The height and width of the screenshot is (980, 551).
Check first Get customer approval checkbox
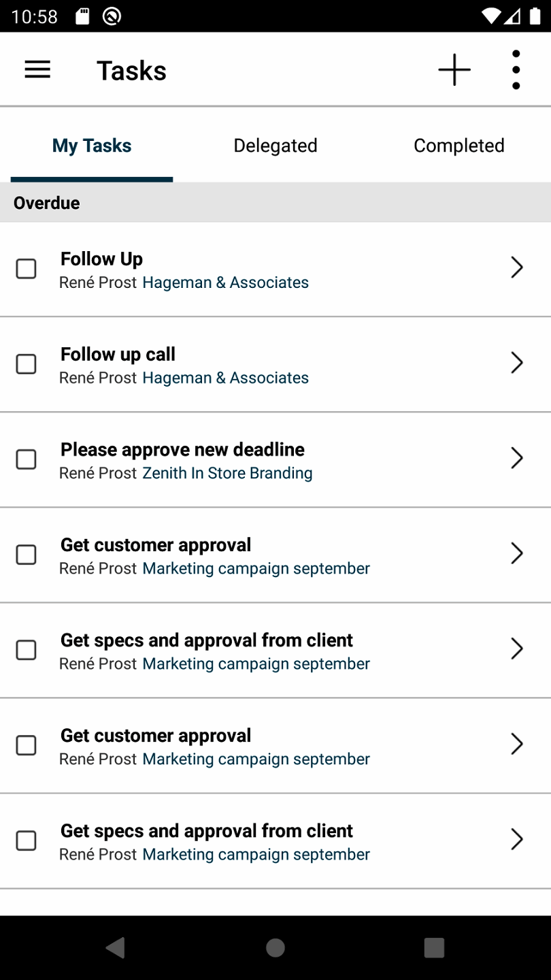pos(27,555)
